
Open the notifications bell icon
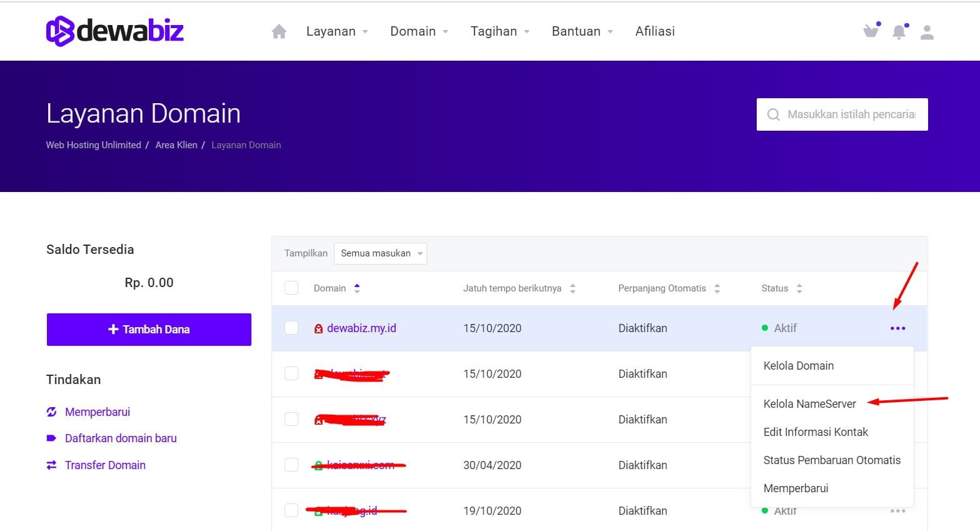[899, 32]
